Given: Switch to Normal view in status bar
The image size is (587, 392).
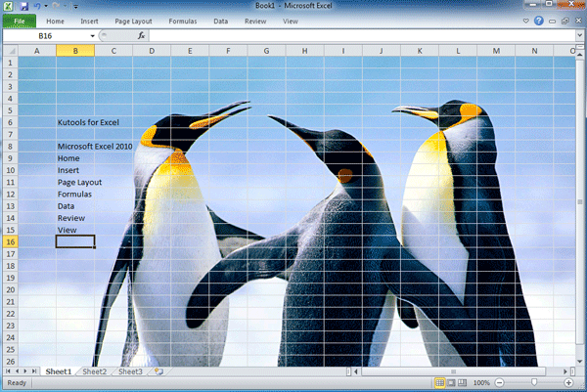Looking at the screenshot, I should pos(439,383).
